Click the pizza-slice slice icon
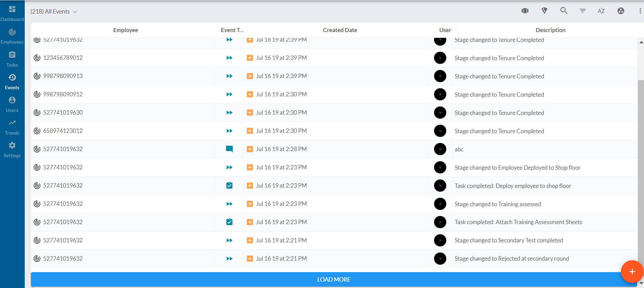 (544, 11)
